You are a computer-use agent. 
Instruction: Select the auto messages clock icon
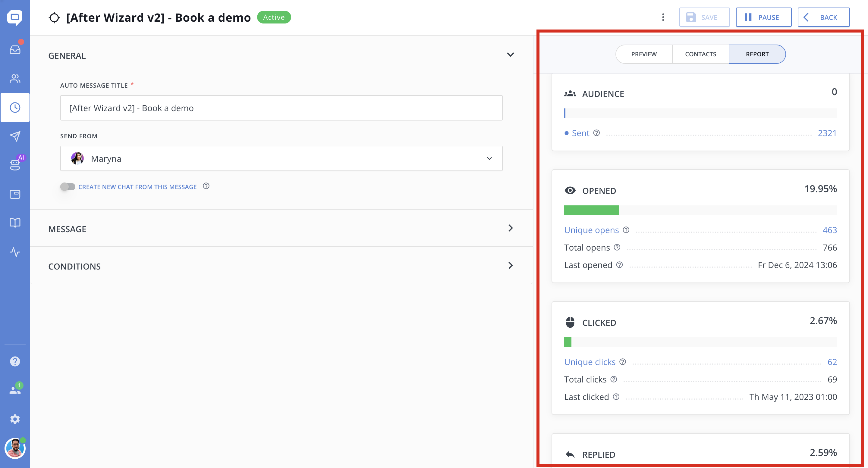click(15, 108)
